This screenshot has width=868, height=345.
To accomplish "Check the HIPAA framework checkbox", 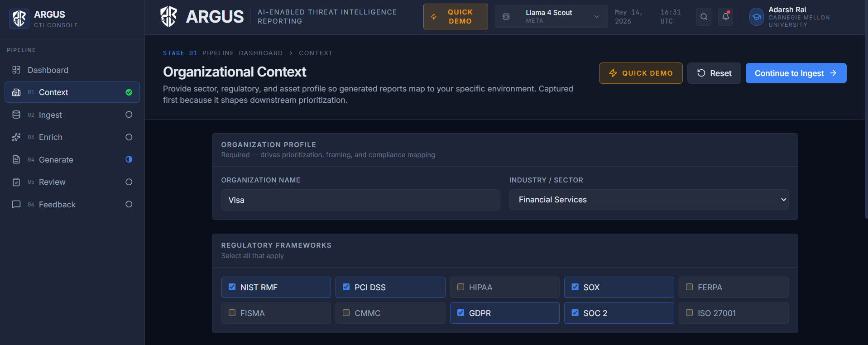I will click(461, 287).
